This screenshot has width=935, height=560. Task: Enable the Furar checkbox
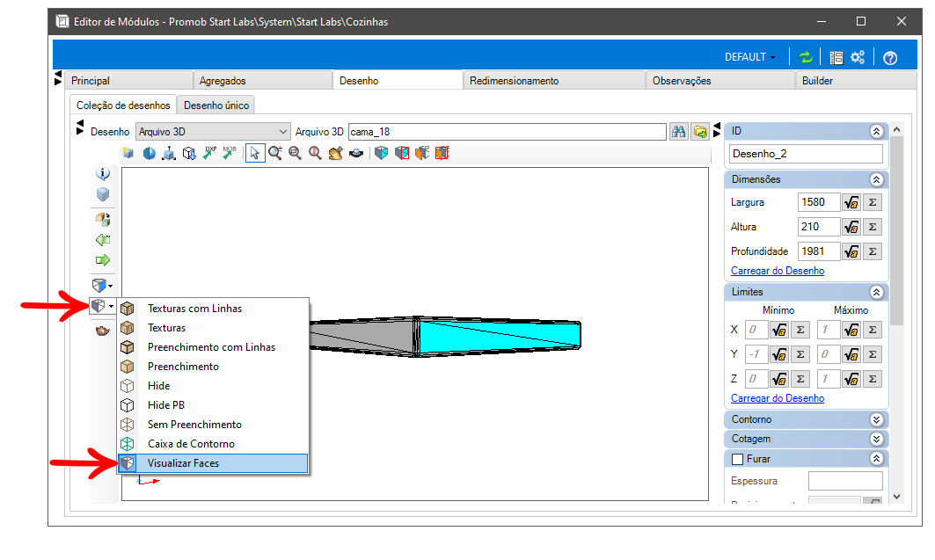point(738,459)
